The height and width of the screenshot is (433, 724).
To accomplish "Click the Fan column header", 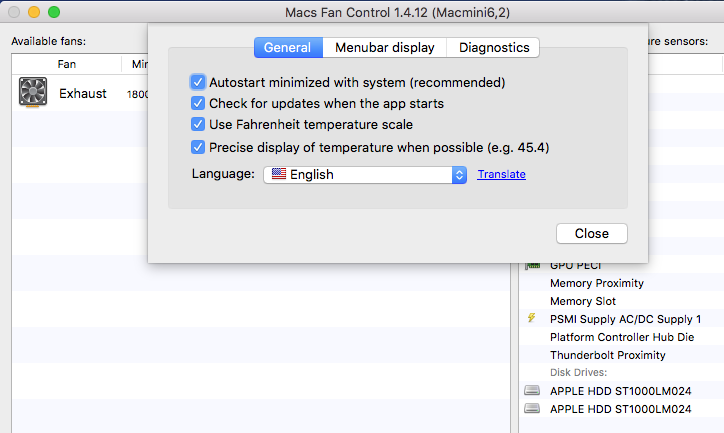I will coord(66,64).
